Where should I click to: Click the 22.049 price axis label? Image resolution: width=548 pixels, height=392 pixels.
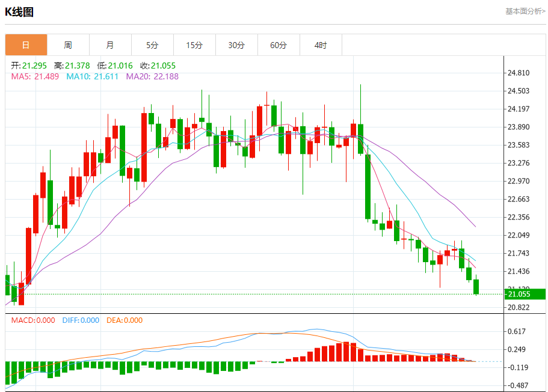(x=519, y=235)
